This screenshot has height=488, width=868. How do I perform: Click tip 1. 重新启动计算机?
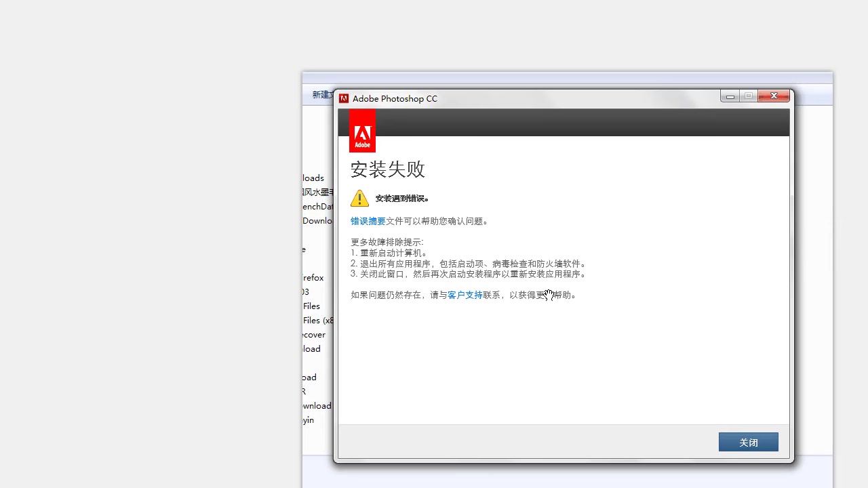tap(389, 253)
